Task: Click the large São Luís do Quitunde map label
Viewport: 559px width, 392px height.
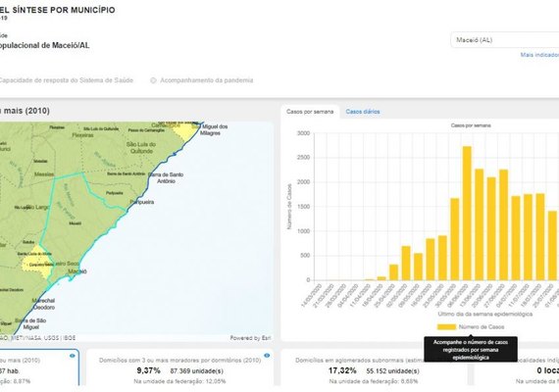Action: tap(141, 148)
